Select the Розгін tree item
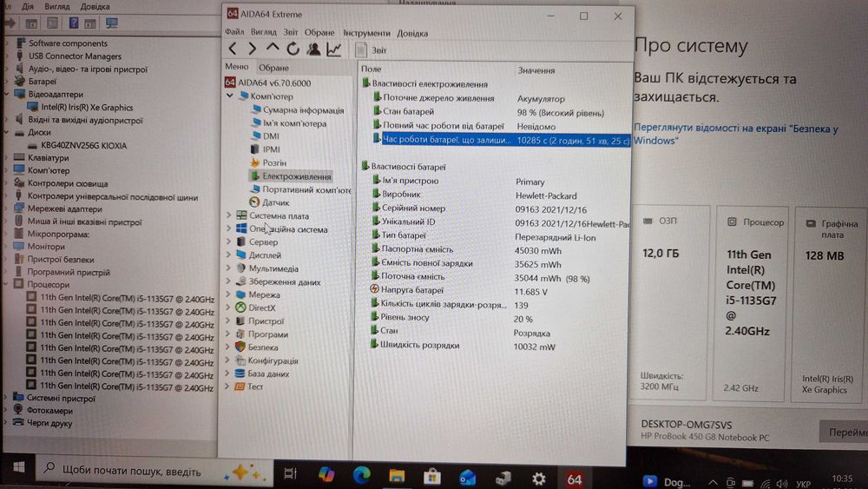 coord(268,162)
